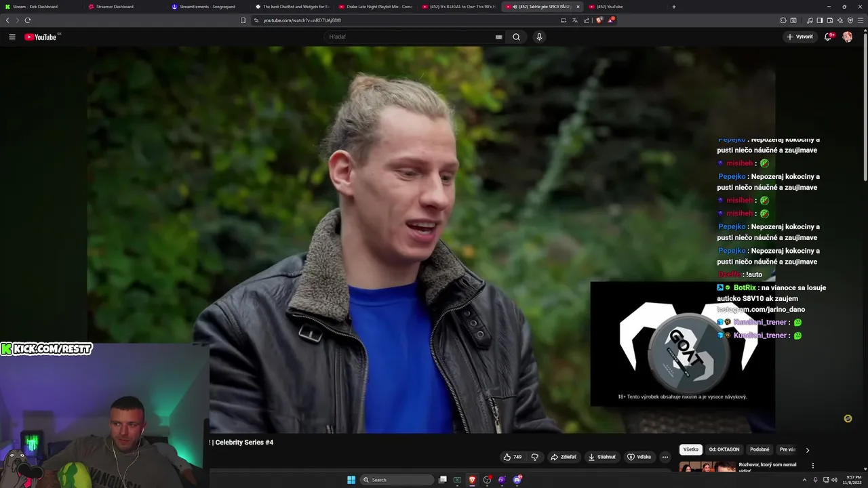Viewport: 868px width, 488px height.
Task: Switch to best ChatBot and Widgets tab
Action: 292,7
